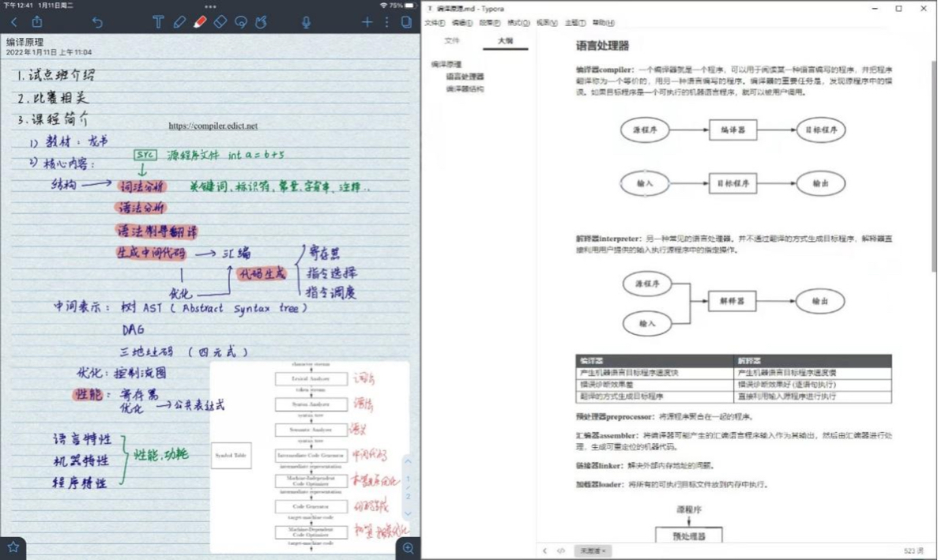Open the add (+) menu in the notes toolbar
Image resolution: width=938 pixels, height=560 pixels.
point(367,22)
